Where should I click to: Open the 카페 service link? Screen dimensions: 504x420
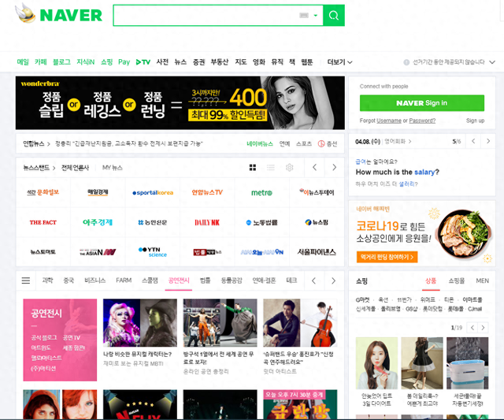pos(41,62)
